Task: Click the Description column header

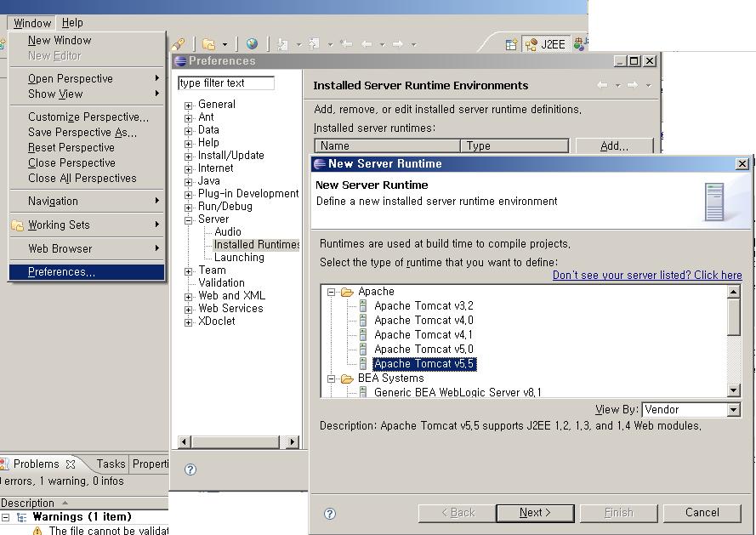Action: (x=84, y=504)
